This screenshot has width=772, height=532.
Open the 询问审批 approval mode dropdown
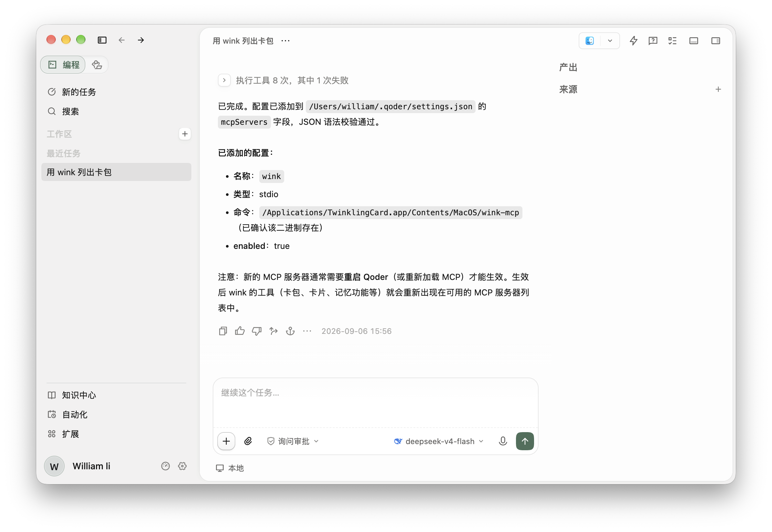(293, 441)
